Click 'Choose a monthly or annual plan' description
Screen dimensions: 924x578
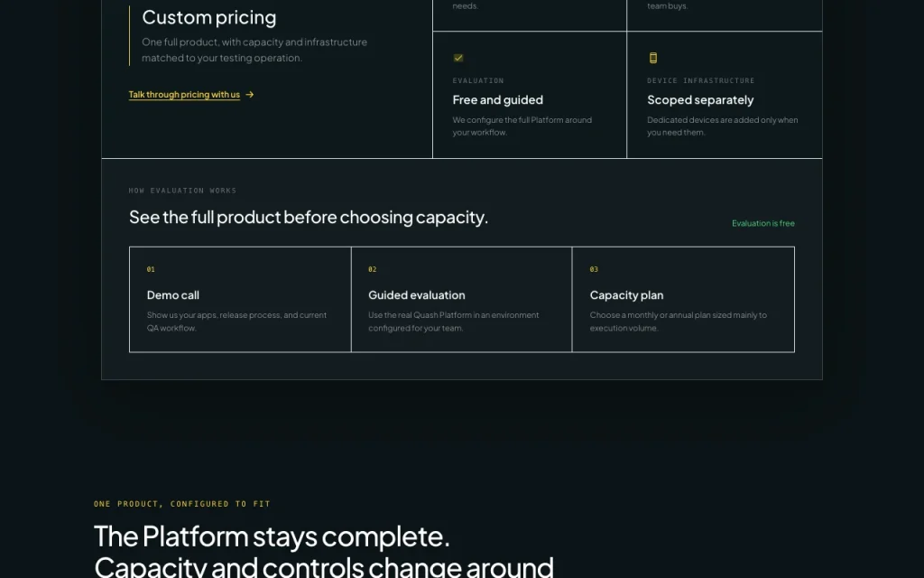pyautogui.click(x=679, y=322)
